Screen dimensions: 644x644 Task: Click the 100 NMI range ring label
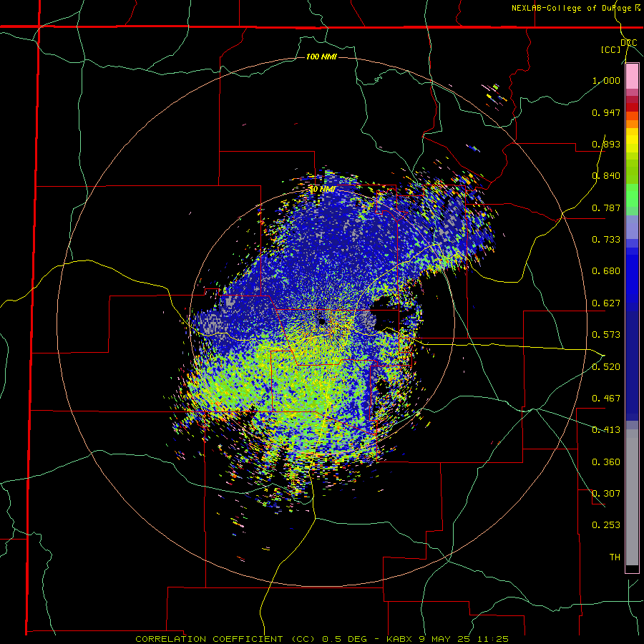coord(321,57)
